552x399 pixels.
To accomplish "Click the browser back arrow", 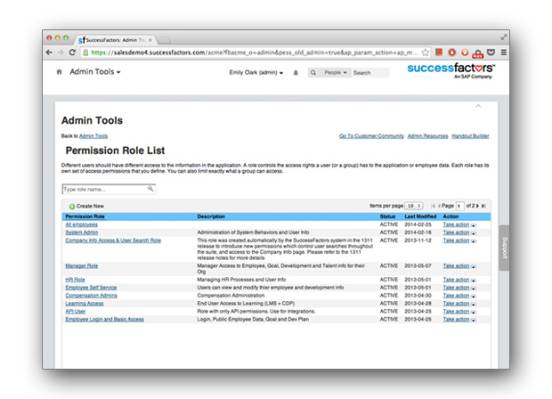I will (x=49, y=52).
